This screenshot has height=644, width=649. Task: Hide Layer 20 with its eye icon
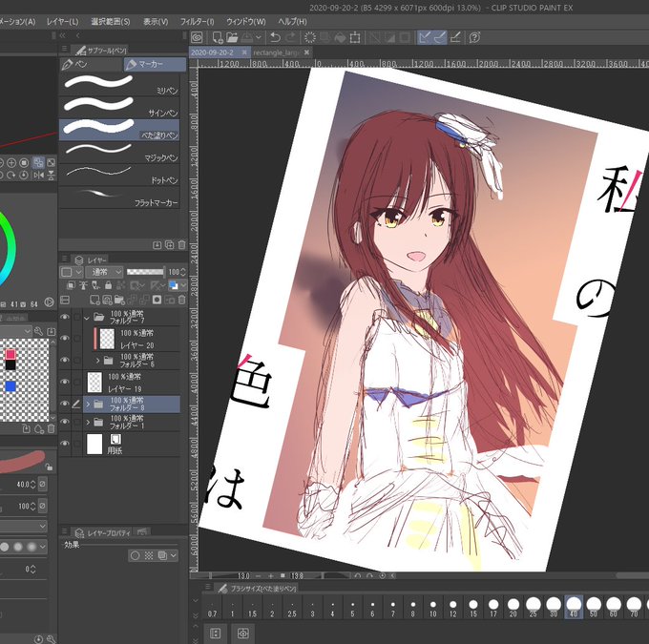65,338
